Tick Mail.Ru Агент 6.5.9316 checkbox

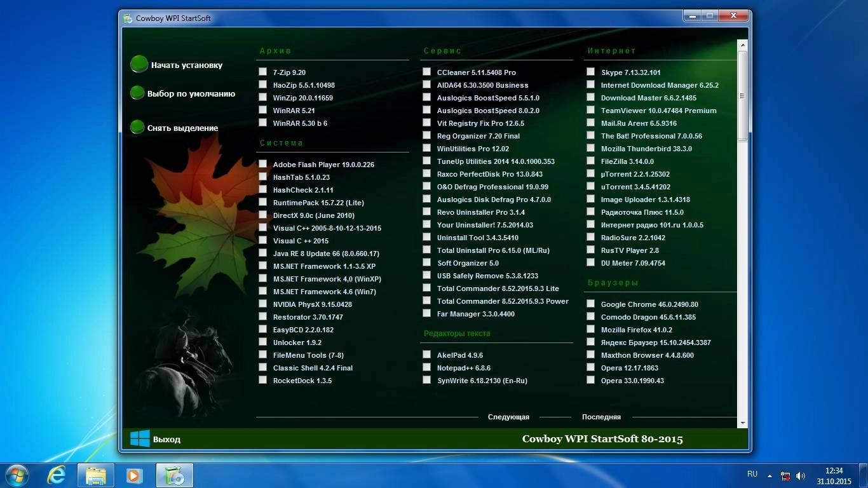tap(591, 123)
